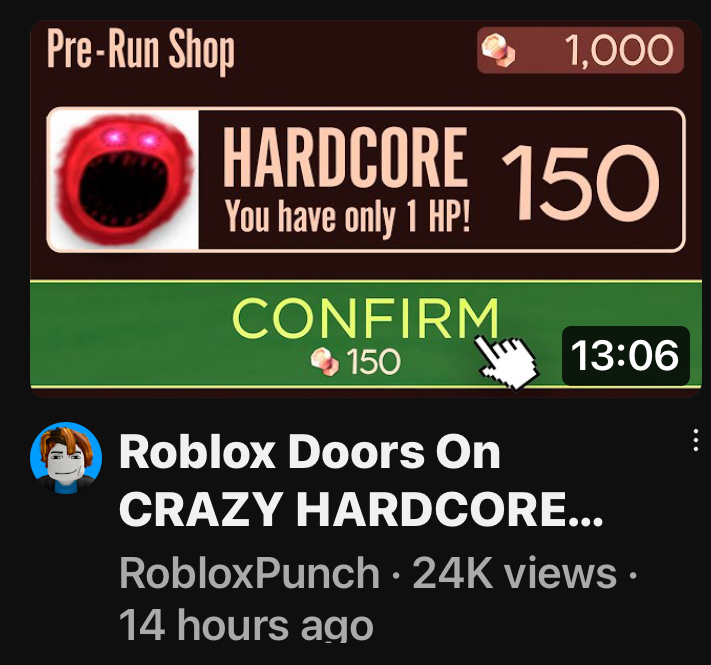Visit the RobloxPunch channel name link
The width and height of the screenshot is (711, 665).
249,573
